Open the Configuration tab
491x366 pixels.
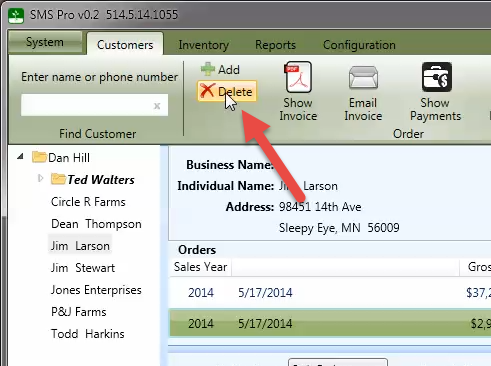[359, 45]
